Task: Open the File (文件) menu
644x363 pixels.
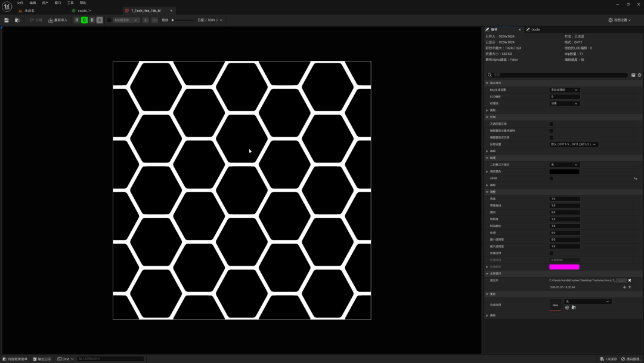Action: (20, 3)
